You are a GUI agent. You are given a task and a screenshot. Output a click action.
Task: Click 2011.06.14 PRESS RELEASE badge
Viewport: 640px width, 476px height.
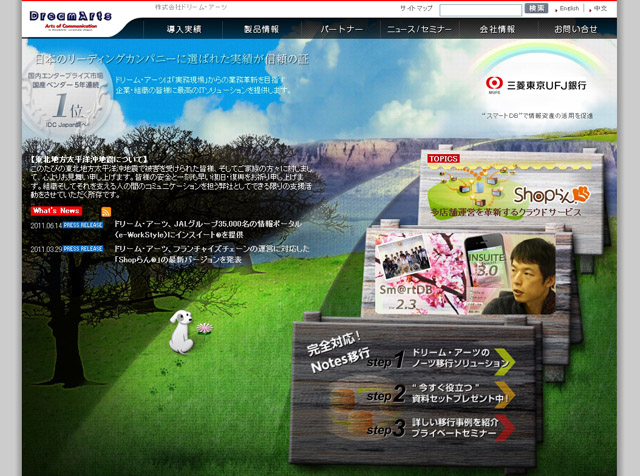[83, 225]
